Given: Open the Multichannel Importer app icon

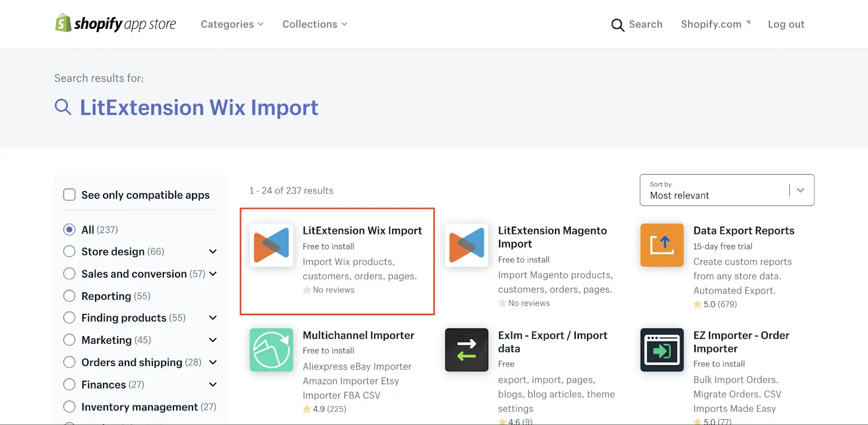Looking at the screenshot, I should coord(271,350).
